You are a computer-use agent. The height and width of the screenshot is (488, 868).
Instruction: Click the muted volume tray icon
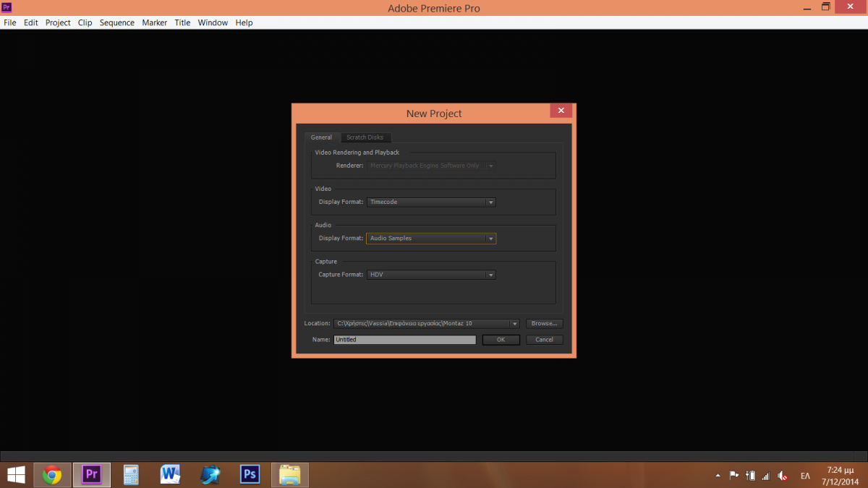(x=783, y=476)
